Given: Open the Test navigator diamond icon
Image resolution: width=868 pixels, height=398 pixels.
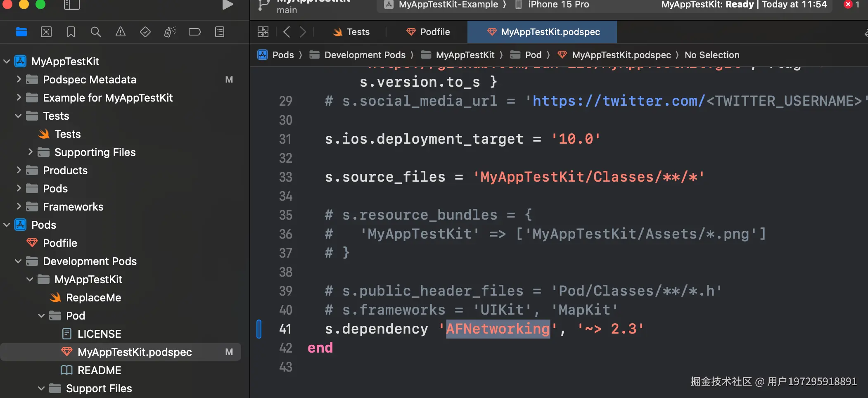Looking at the screenshot, I should coord(145,32).
